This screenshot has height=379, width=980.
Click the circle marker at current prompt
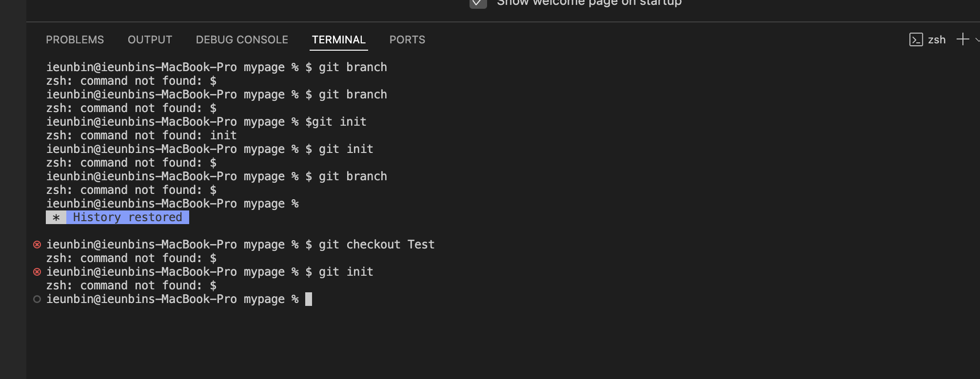pyautogui.click(x=37, y=299)
